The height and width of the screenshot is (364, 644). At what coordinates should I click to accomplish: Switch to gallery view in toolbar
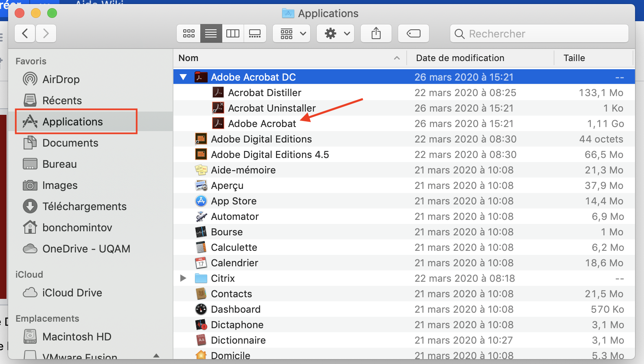tap(255, 33)
